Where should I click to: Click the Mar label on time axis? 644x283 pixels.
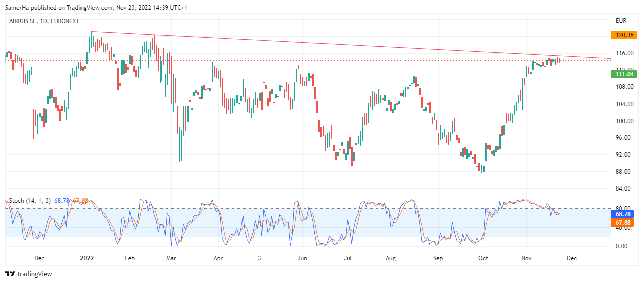(171, 258)
